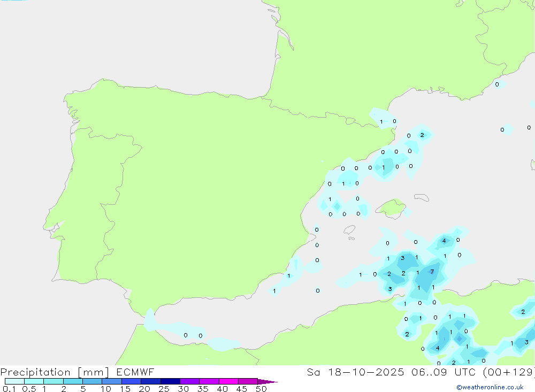This screenshot has height=392, width=535.
Task: Select the 30–35 mm purple legend box
Action: (189, 381)
